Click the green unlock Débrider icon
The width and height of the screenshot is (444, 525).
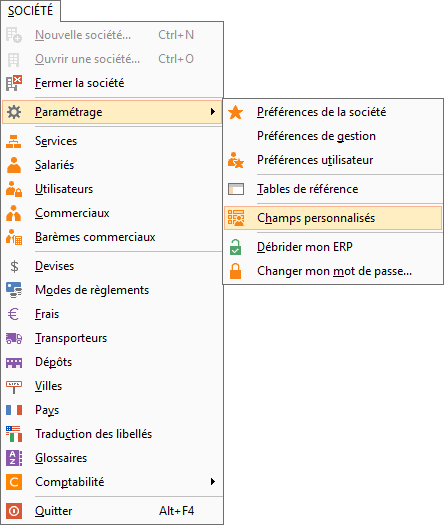235,247
